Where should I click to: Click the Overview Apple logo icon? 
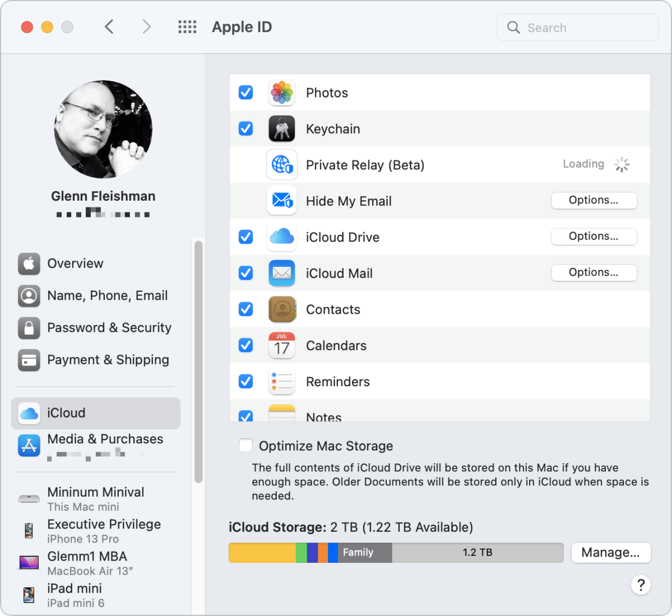pos(29,263)
